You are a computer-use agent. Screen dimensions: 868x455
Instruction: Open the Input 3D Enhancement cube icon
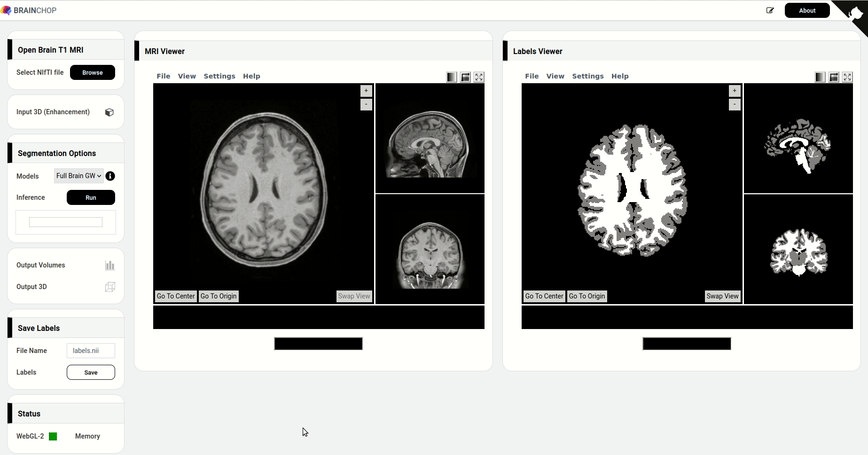tap(109, 112)
